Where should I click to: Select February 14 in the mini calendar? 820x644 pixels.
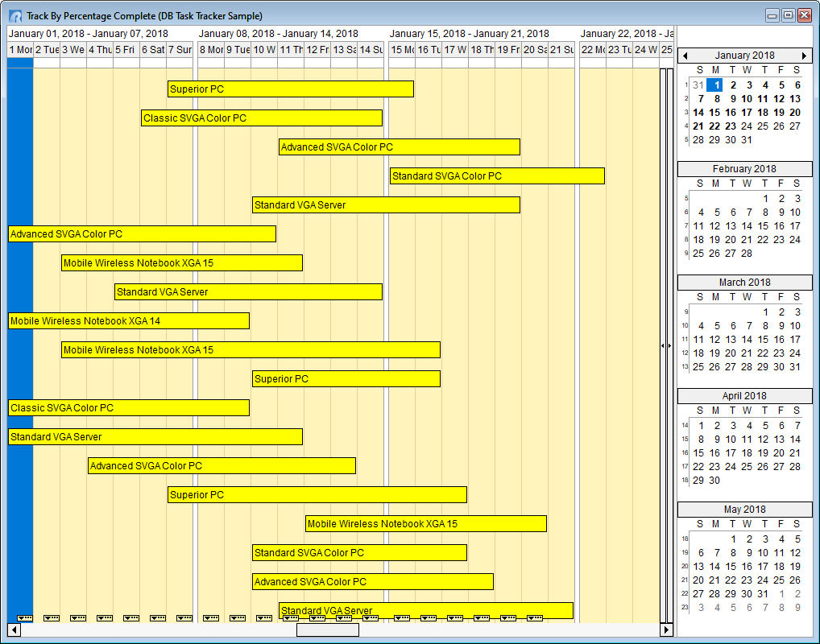747,226
